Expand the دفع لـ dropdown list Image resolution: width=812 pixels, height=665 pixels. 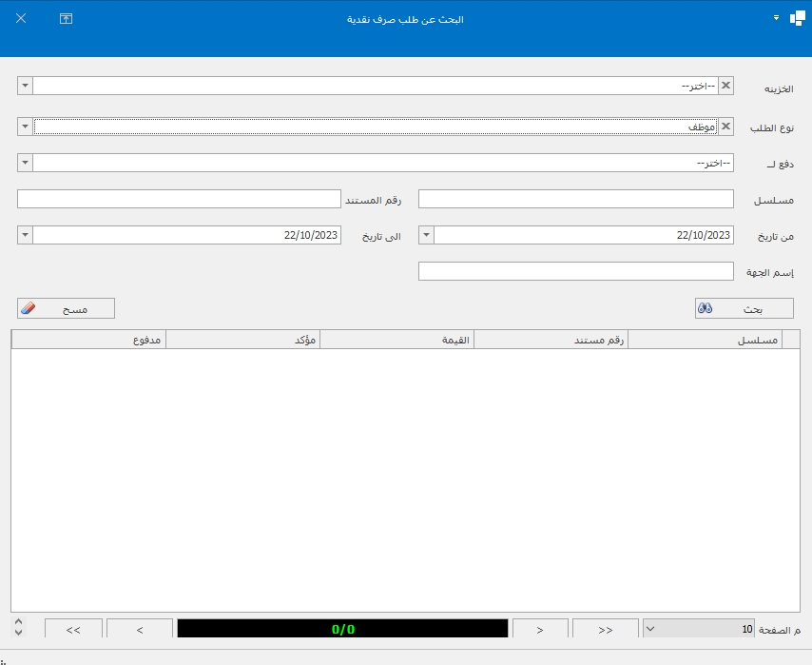[25, 164]
